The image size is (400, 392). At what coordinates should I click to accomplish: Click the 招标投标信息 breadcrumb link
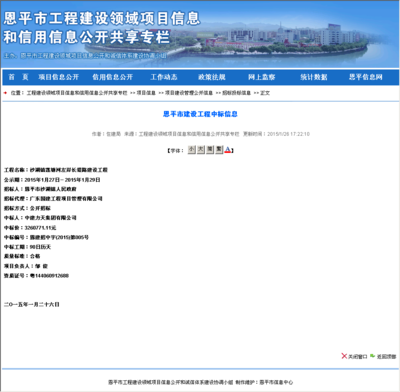click(x=236, y=93)
